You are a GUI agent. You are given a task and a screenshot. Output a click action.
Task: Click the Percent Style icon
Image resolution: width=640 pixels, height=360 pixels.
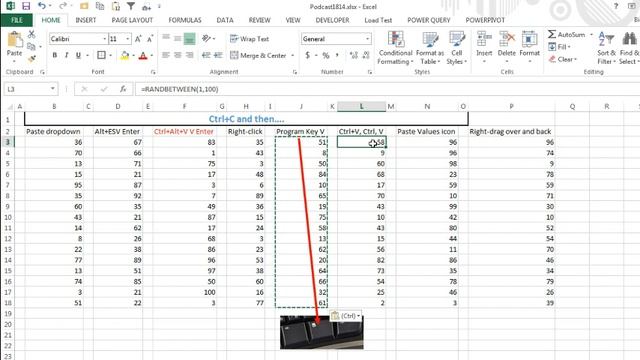pos(326,55)
